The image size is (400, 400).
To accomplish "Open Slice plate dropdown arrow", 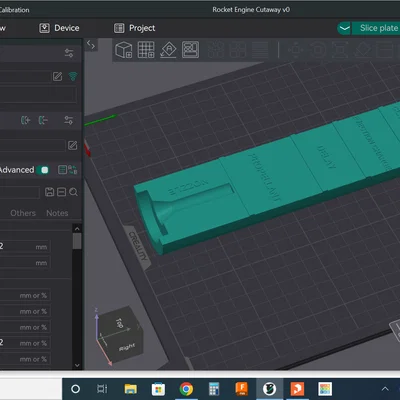I will click(x=344, y=28).
